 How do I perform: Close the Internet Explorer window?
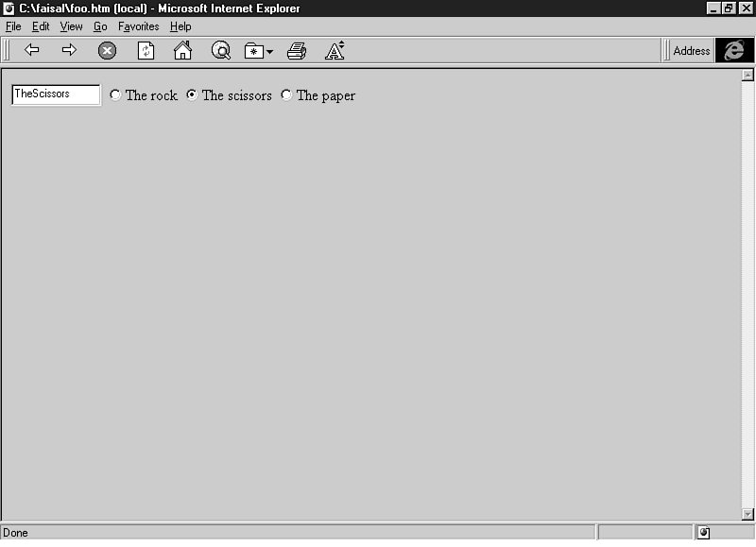pyautogui.click(x=746, y=9)
